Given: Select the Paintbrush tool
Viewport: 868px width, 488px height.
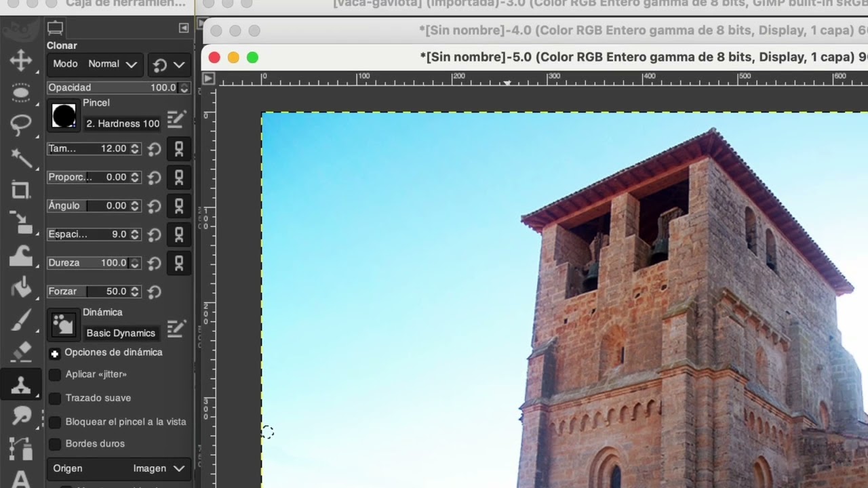Looking at the screenshot, I should coord(20,320).
